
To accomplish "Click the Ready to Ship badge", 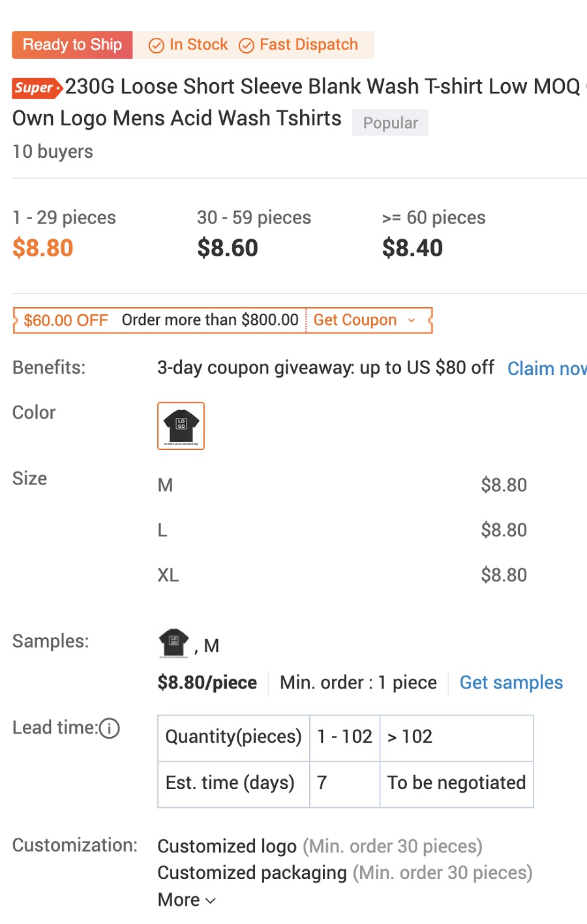I will (72, 45).
